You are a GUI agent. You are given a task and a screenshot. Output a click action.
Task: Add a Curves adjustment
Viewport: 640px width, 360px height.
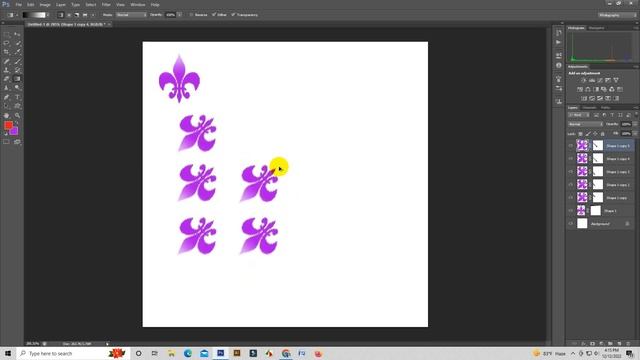[600, 80]
